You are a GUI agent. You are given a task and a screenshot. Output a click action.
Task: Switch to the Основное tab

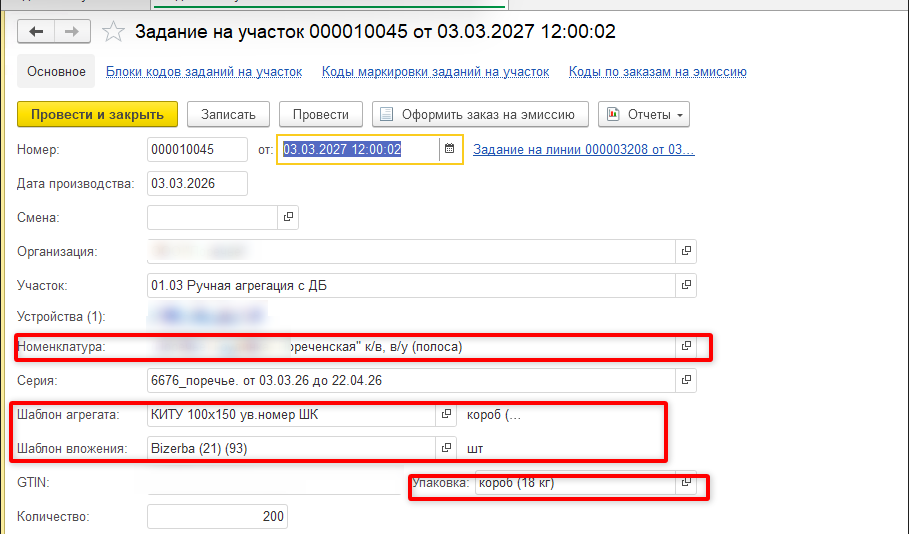pyautogui.click(x=56, y=72)
